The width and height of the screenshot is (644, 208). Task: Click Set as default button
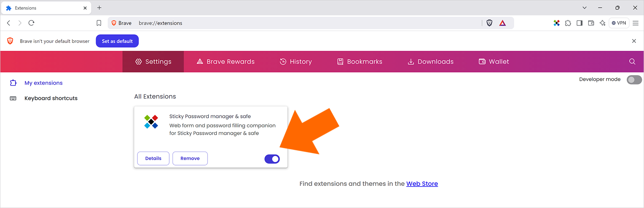tap(117, 41)
